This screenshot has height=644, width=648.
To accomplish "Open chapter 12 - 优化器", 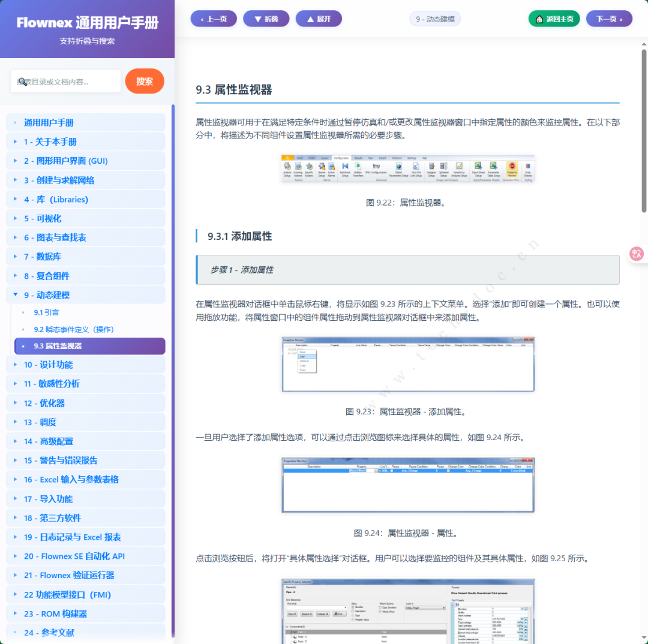I will coord(86,403).
